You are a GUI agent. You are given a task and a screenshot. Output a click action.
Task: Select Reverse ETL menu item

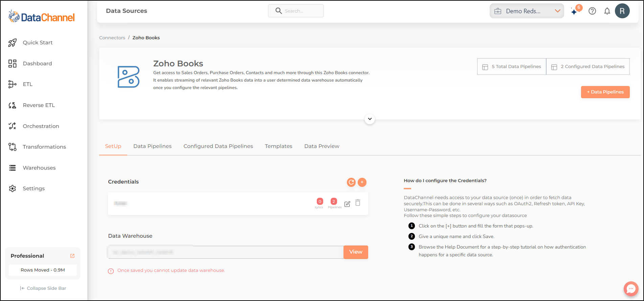point(39,105)
